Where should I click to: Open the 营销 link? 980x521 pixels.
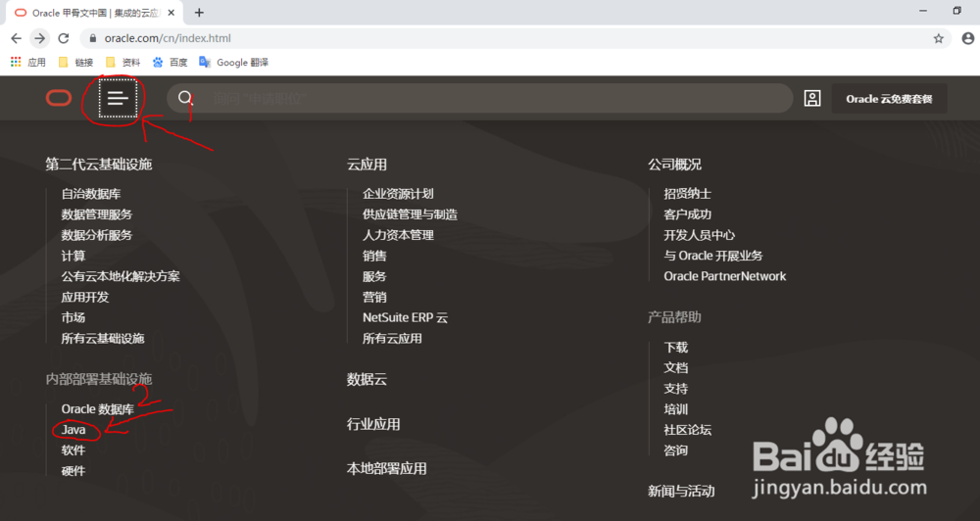[x=374, y=297]
